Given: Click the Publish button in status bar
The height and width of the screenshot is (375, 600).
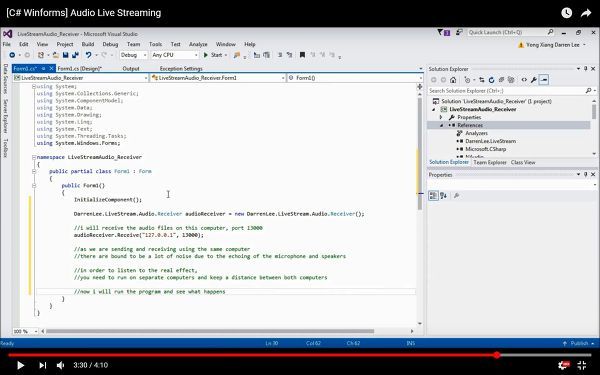Looking at the screenshot, I should (579, 343).
